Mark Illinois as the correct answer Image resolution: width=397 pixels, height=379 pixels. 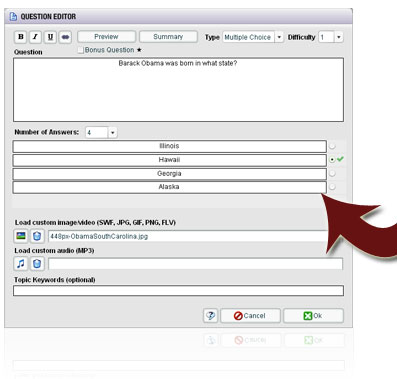[332, 146]
